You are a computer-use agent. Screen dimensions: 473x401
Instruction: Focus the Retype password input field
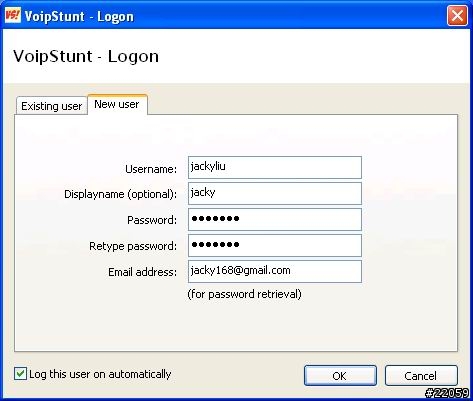click(x=275, y=245)
